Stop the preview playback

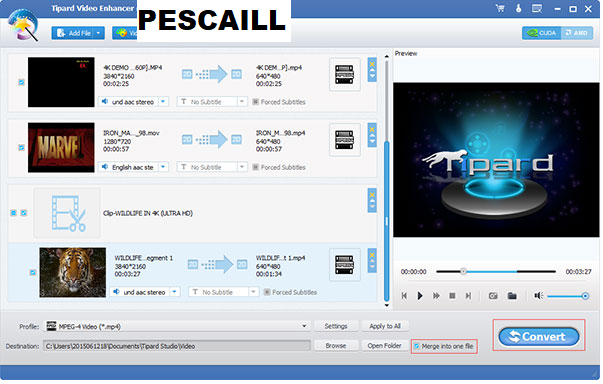click(x=452, y=296)
